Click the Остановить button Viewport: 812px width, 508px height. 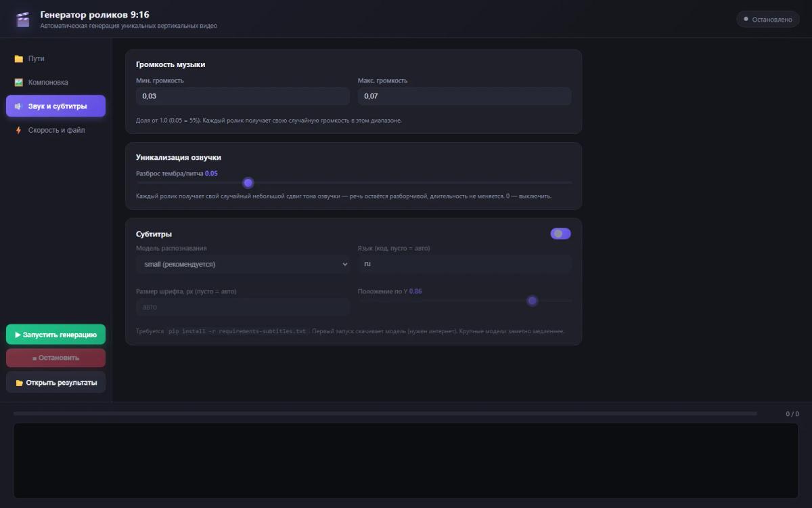point(55,358)
